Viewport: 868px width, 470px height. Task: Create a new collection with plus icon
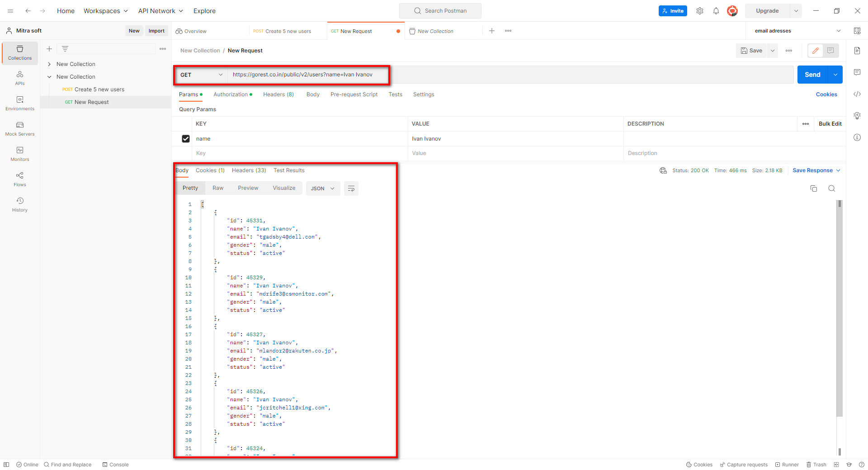click(x=49, y=49)
